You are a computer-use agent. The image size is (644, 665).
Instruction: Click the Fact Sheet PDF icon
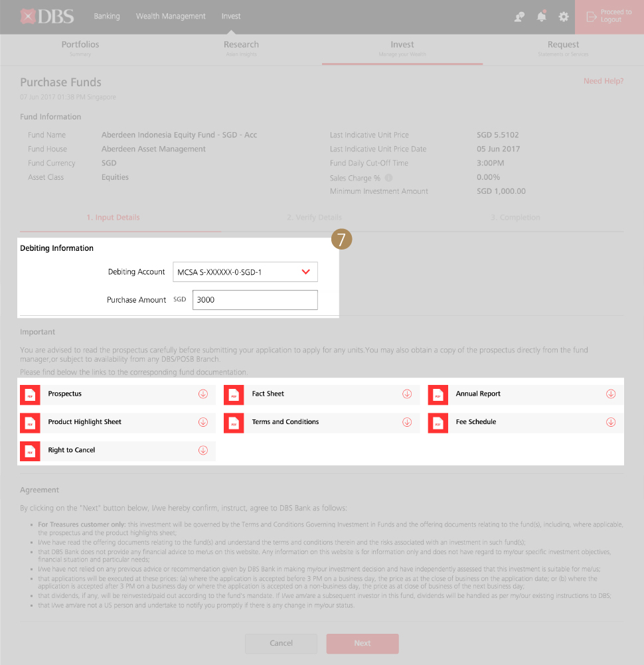tap(234, 395)
